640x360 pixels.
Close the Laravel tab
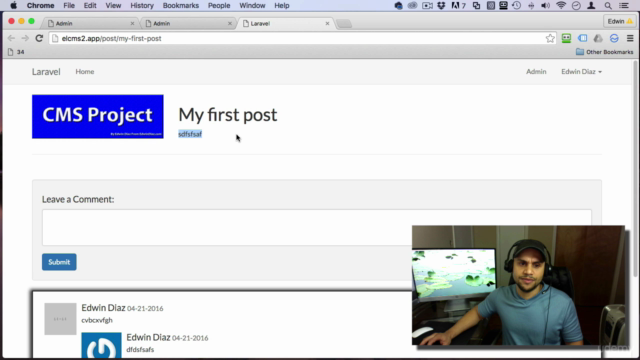(x=327, y=24)
